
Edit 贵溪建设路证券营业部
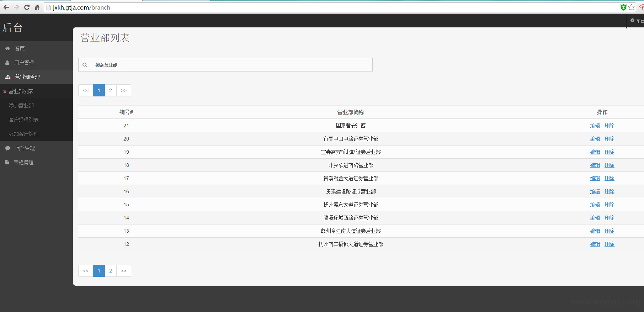coord(595,191)
